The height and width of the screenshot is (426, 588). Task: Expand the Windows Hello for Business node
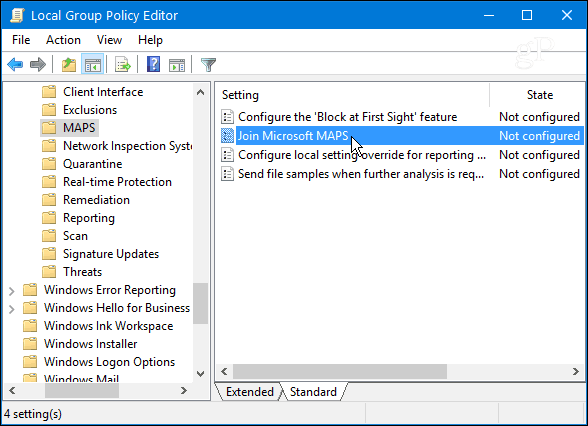pyautogui.click(x=12, y=309)
